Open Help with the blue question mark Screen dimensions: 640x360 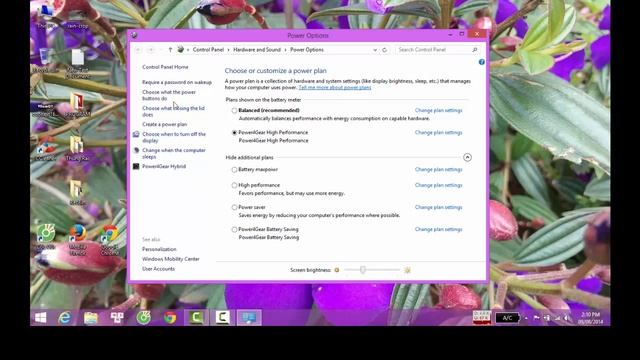click(482, 62)
